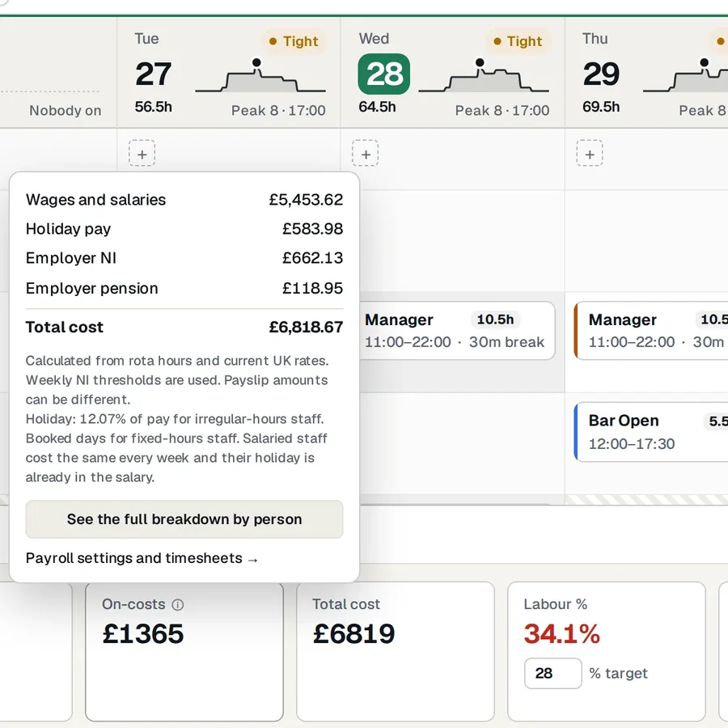Image resolution: width=728 pixels, height=728 pixels.
Task: Click the Tuesday staffing demand chart
Action: click(260, 77)
